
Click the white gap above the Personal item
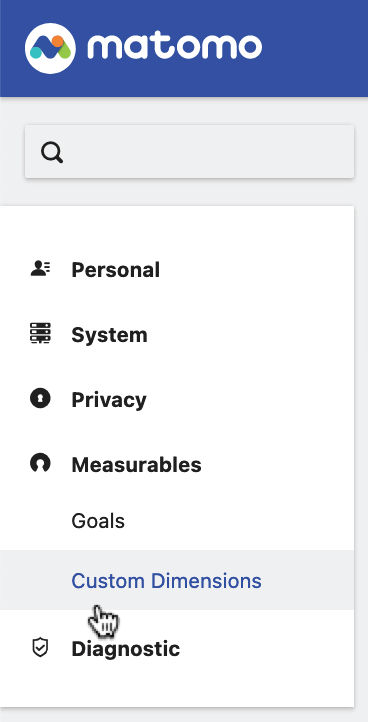click(177, 227)
